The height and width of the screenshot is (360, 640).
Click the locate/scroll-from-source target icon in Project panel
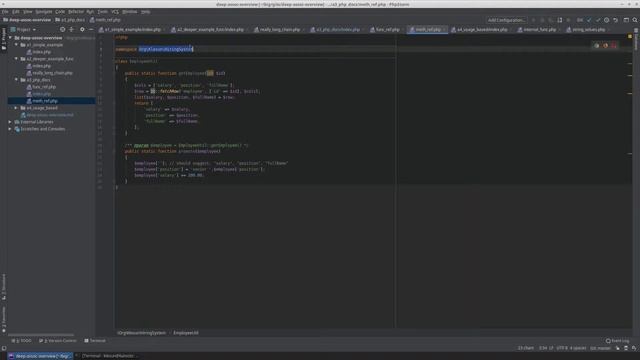62,29
